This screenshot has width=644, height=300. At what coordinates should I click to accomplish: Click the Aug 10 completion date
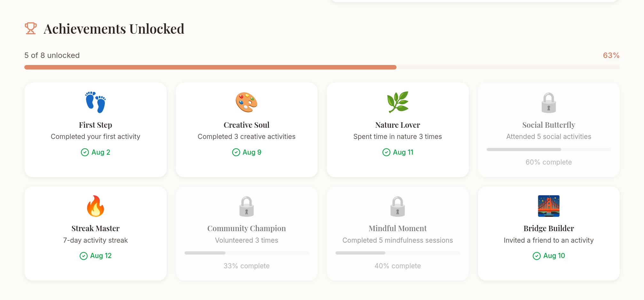pos(554,256)
